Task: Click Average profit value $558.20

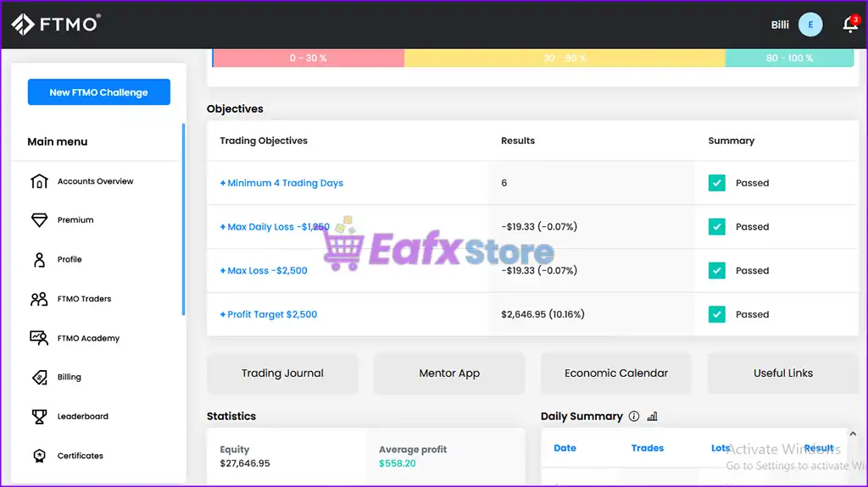Action: pos(397,463)
